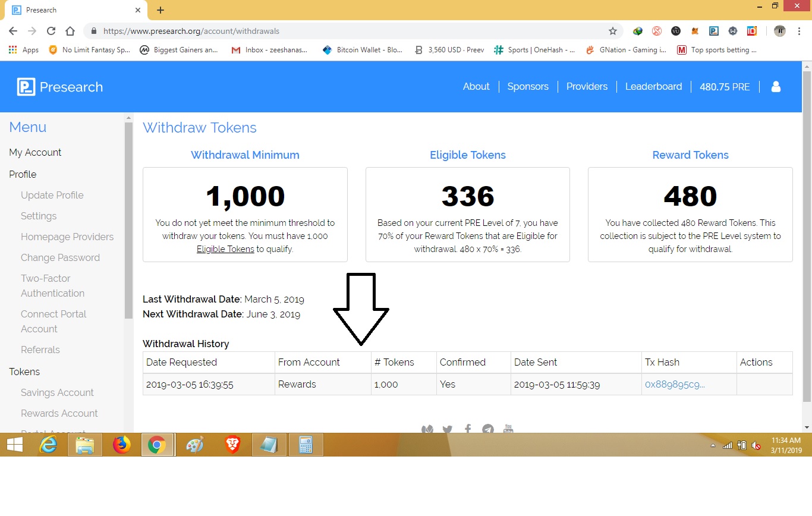Open the Windows Start menu

coord(15,445)
